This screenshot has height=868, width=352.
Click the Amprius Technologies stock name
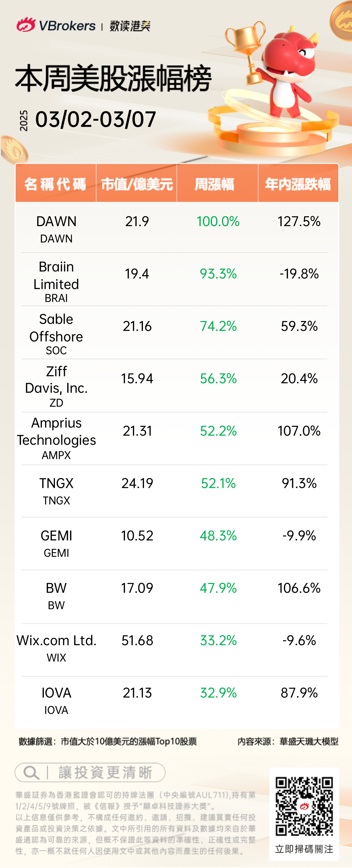point(56,431)
